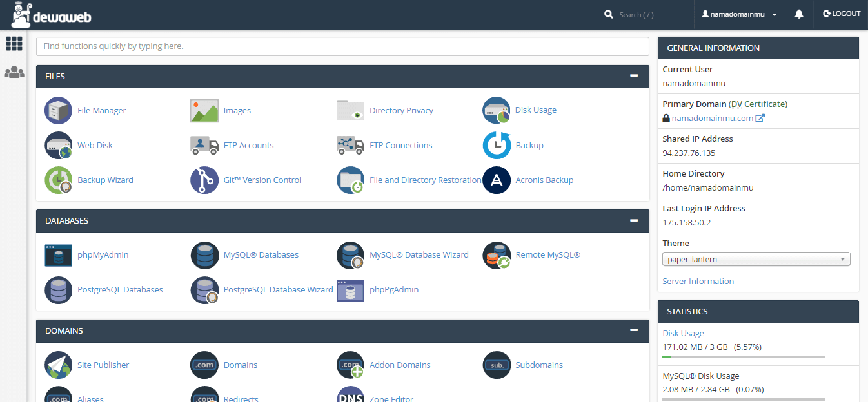The height and width of the screenshot is (402, 868).
Task: Open the Acronis Backup icon
Action: pyautogui.click(x=497, y=180)
